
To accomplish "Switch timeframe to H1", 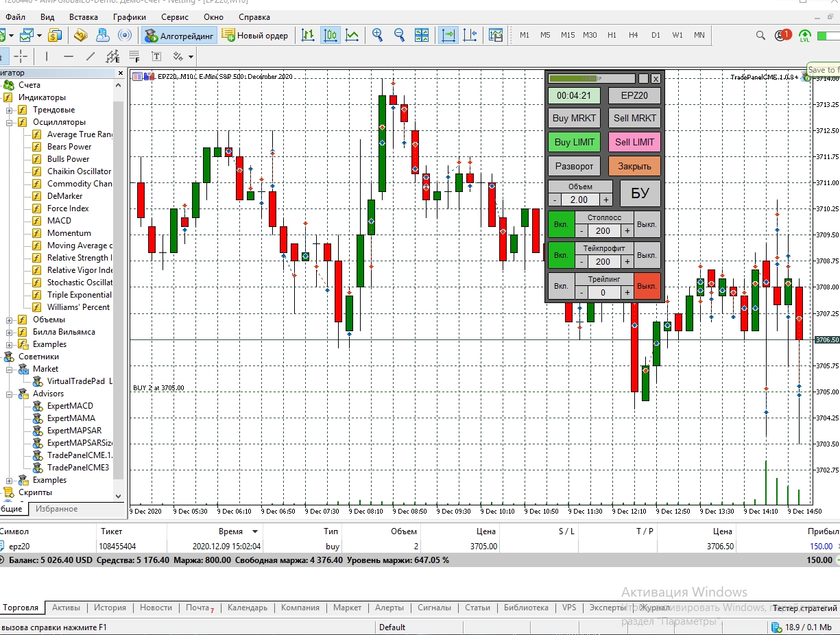I will tap(612, 35).
